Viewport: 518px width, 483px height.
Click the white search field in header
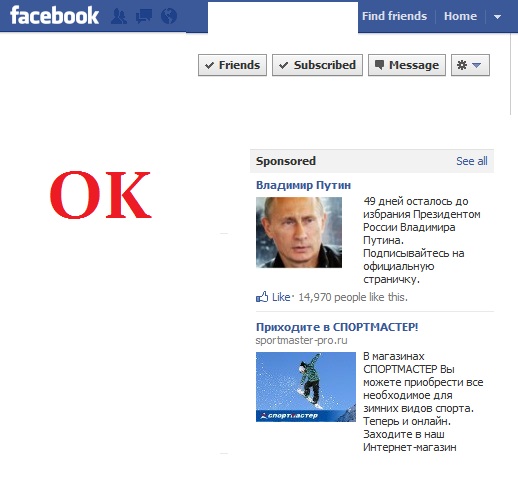[283, 17]
